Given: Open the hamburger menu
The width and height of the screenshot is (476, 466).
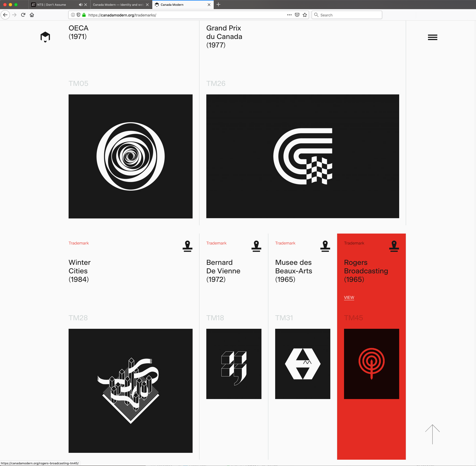Looking at the screenshot, I should (x=432, y=37).
